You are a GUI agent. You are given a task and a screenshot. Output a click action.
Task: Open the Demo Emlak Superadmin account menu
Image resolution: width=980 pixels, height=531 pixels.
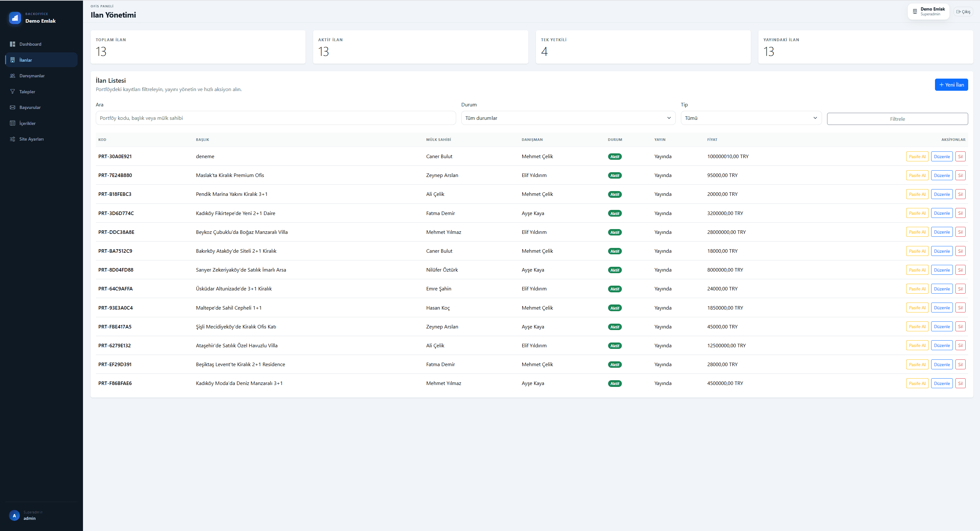click(x=928, y=12)
